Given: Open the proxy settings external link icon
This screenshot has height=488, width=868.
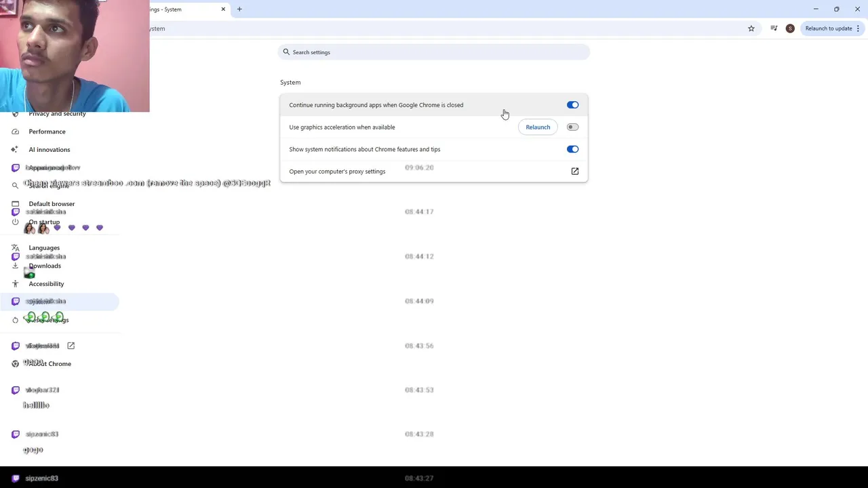Looking at the screenshot, I should pos(574,171).
